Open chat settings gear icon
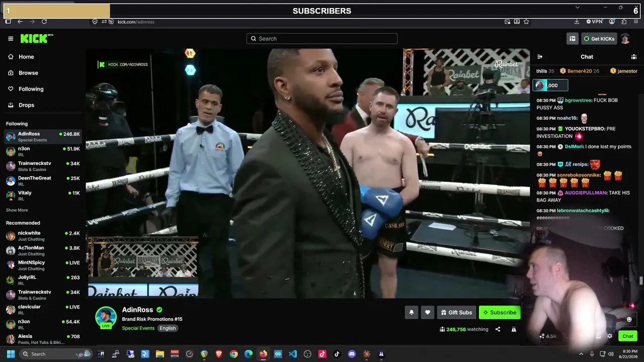 [610, 336]
